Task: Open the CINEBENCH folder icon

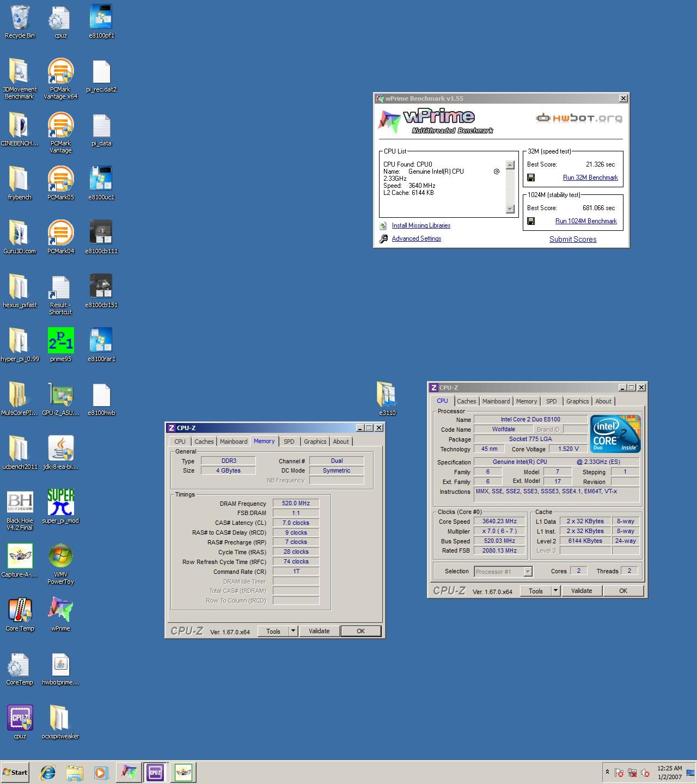Action: [20, 130]
